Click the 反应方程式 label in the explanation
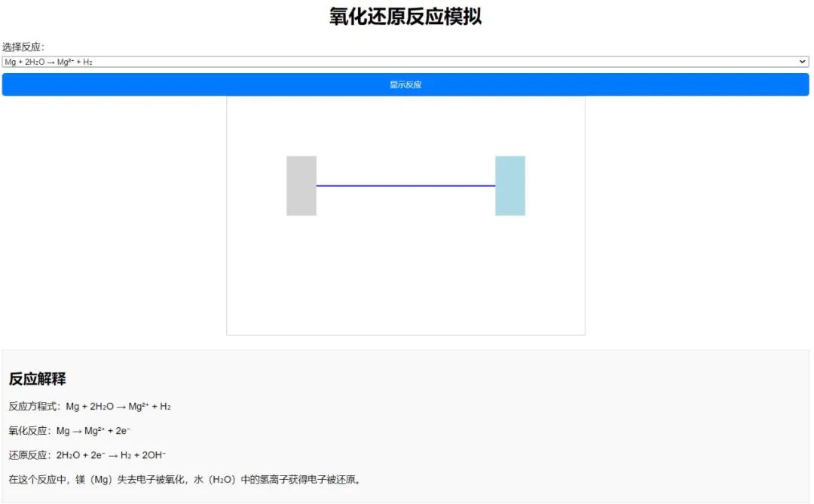814x504 pixels. tap(34, 407)
